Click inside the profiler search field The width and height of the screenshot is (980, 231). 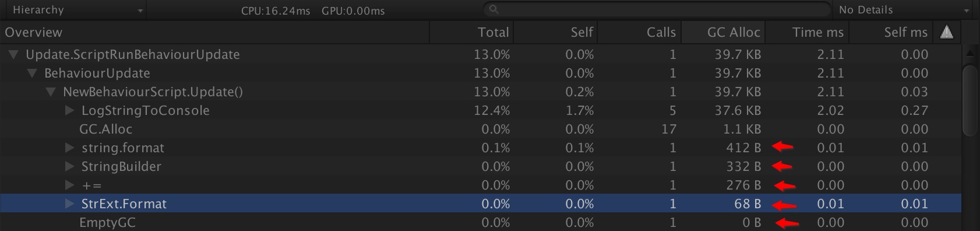coord(657,9)
